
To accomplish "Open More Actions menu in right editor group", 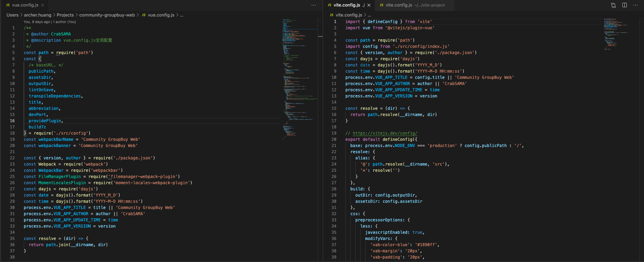I will pyautogui.click(x=635, y=5).
